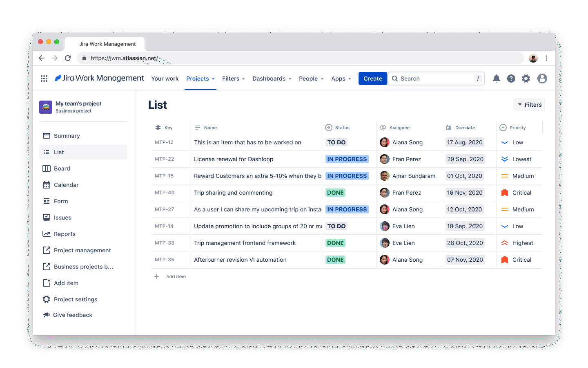Click the Create button

tap(373, 79)
